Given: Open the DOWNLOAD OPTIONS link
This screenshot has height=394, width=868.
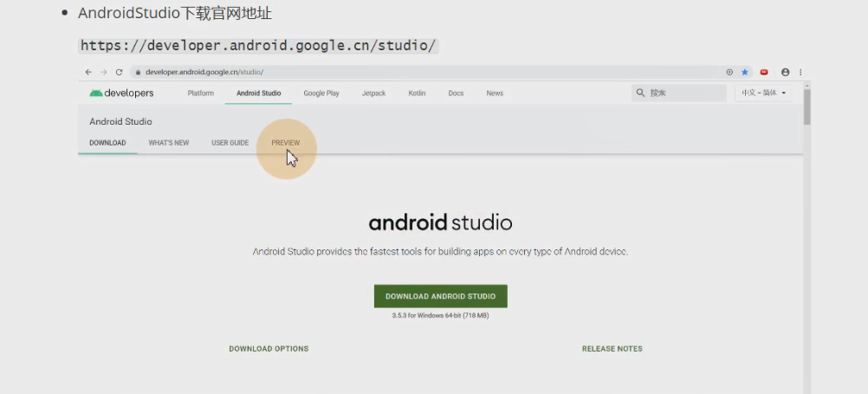Looking at the screenshot, I should [269, 349].
